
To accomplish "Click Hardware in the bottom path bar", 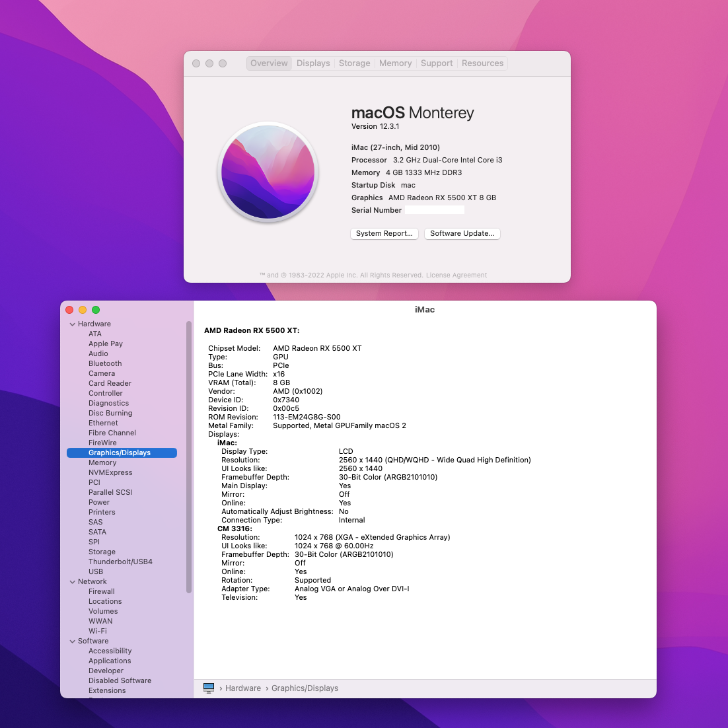I will coord(243,688).
